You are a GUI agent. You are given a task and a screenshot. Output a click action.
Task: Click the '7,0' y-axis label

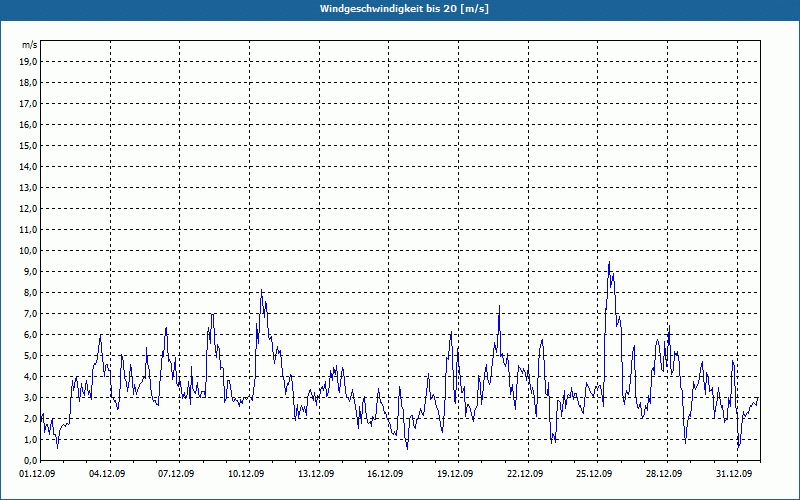tap(30, 314)
